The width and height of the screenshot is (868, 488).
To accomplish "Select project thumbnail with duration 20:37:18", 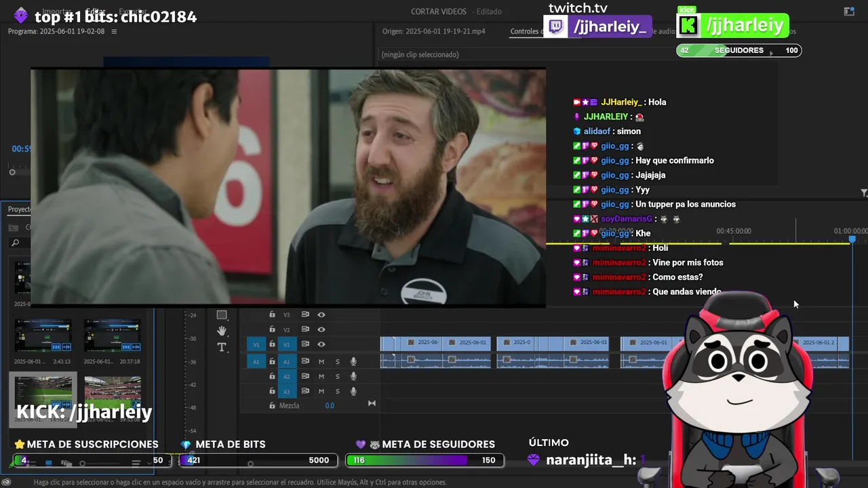I will [x=113, y=337].
